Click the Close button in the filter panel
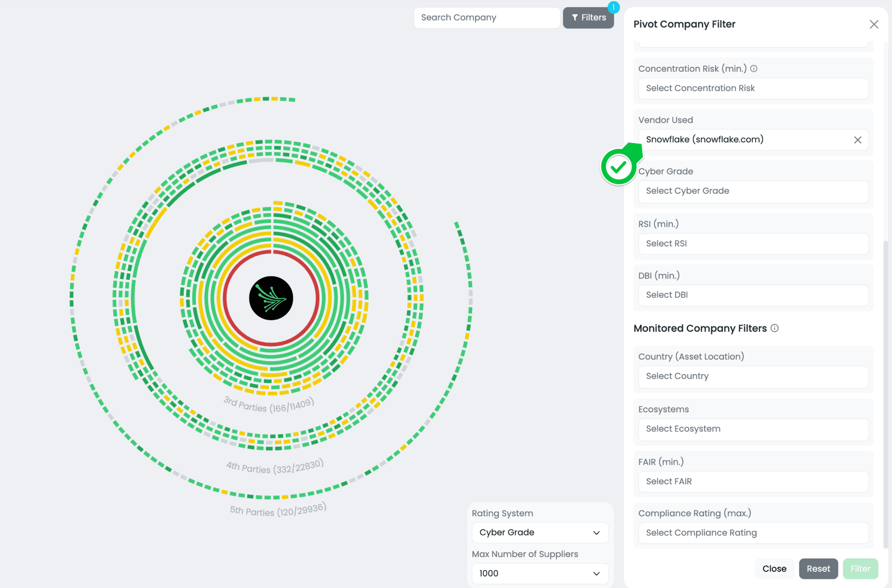Image resolution: width=892 pixels, height=588 pixels. pos(774,568)
